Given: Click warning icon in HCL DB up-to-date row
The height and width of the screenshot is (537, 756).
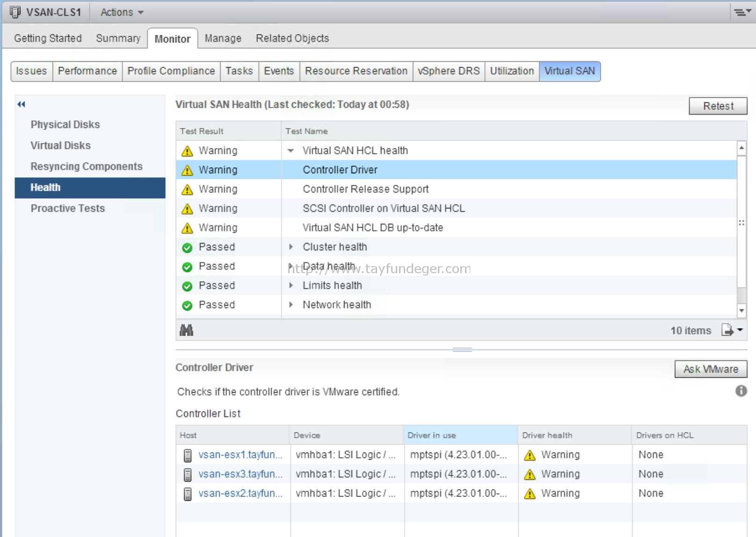Looking at the screenshot, I should (187, 228).
